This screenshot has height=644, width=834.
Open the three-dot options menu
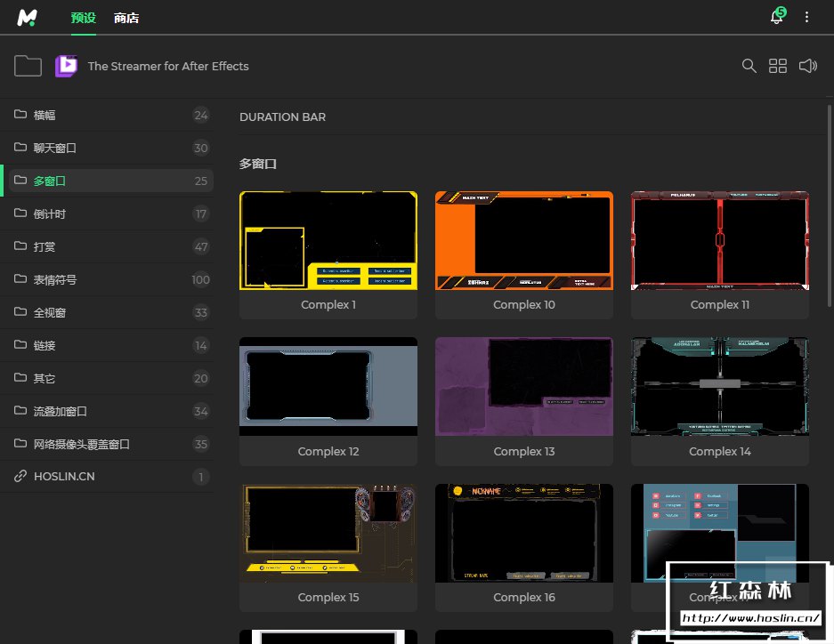click(x=807, y=18)
